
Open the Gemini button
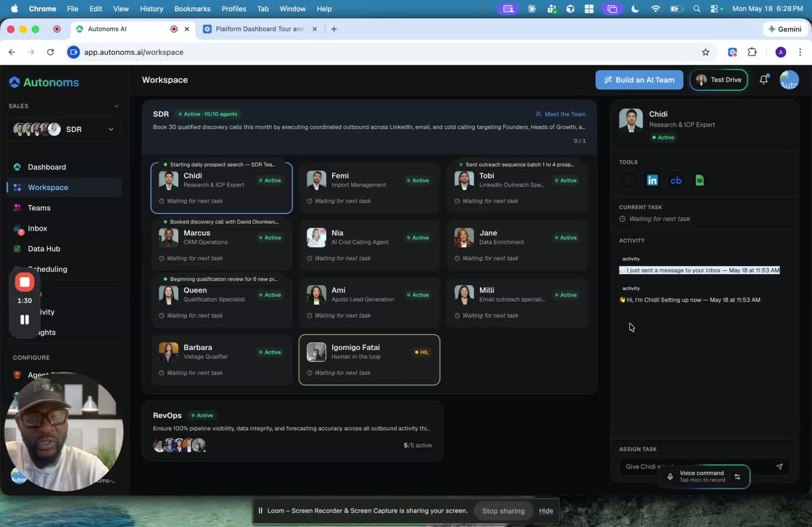click(785, 29)
